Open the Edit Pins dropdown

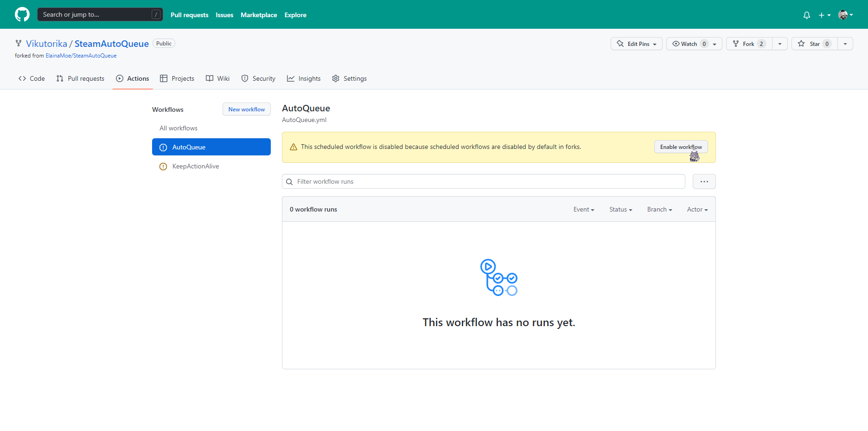[636, 44]
